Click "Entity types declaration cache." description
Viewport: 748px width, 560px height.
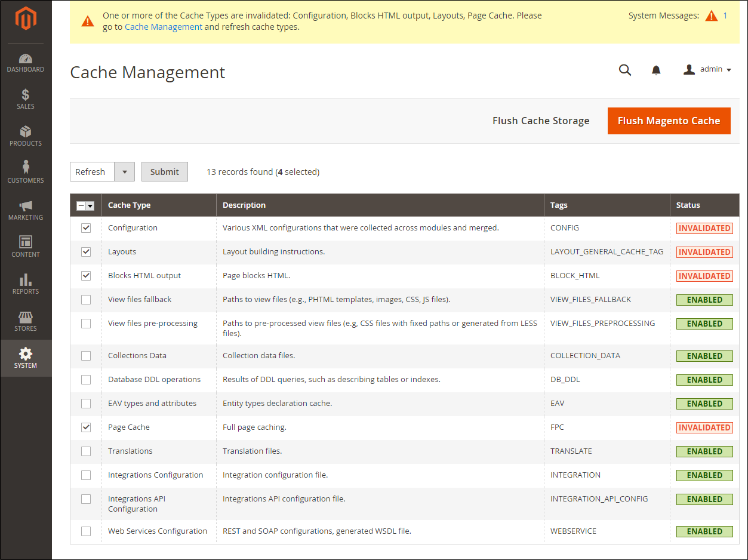pos(277,404)
